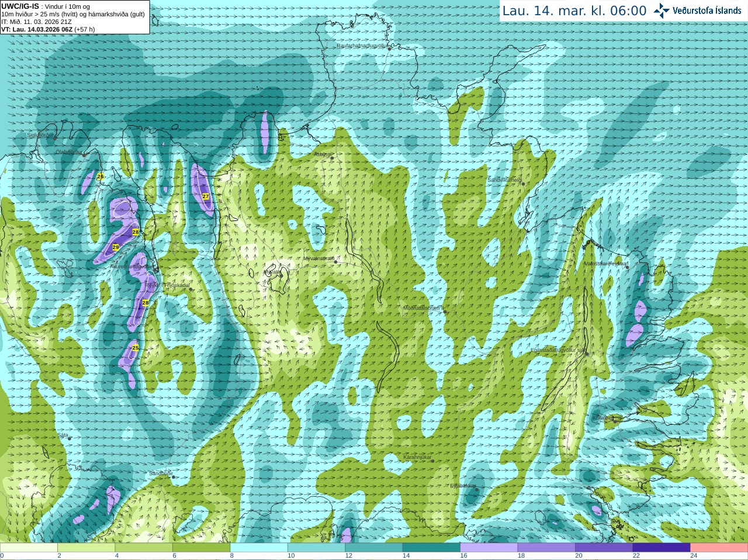Select the Sáta station label
Screen dimensions: 748x560
[63, 435]
